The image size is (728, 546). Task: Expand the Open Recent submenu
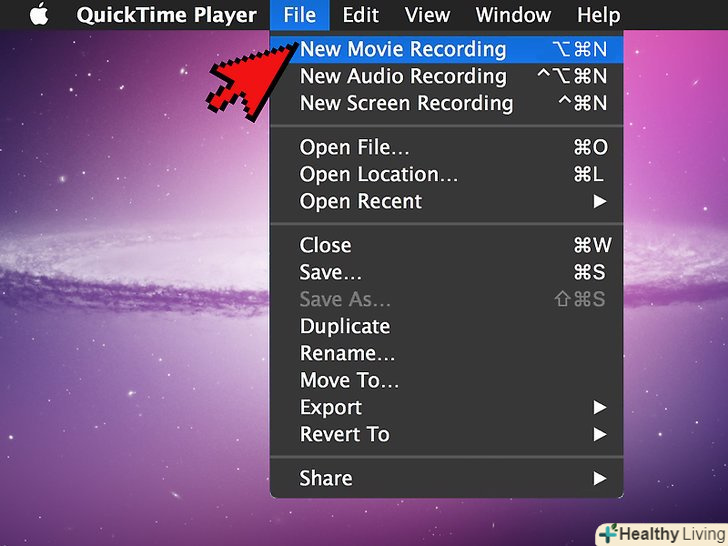(x=447, y=201)
